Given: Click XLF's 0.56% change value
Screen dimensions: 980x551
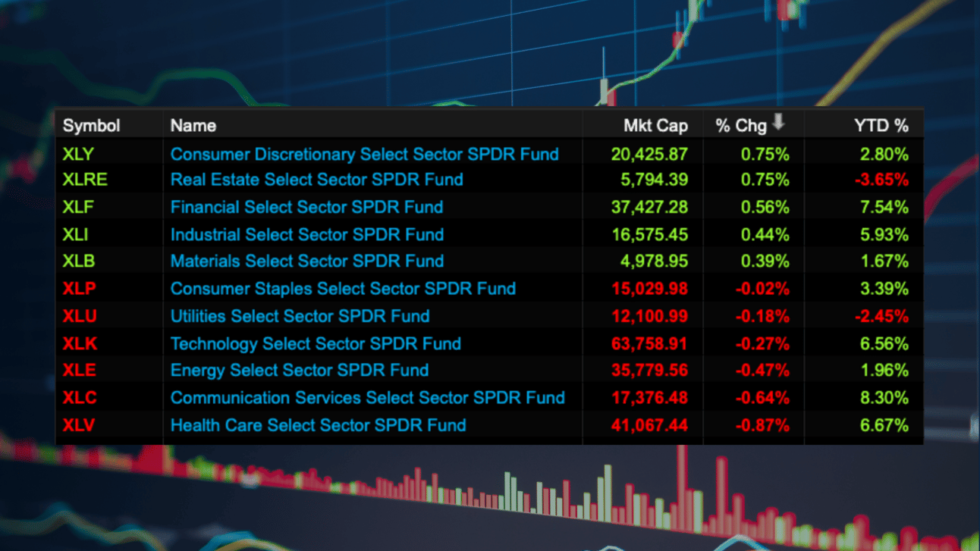Looking at the screenshot, I should pyautogui.click(x=765, y=207).
